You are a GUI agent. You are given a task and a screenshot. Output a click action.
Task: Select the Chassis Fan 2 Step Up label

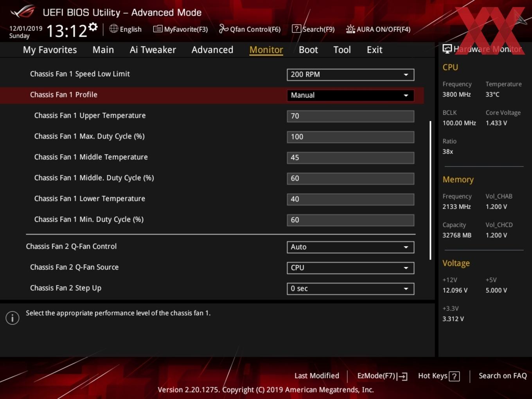[66, 288]
